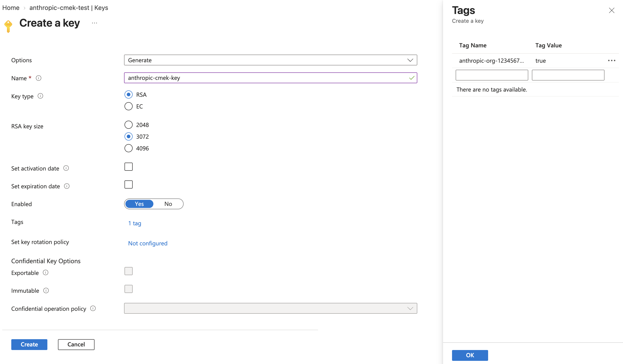
Task: Focus the key Name input field
Action: point(270,78)
